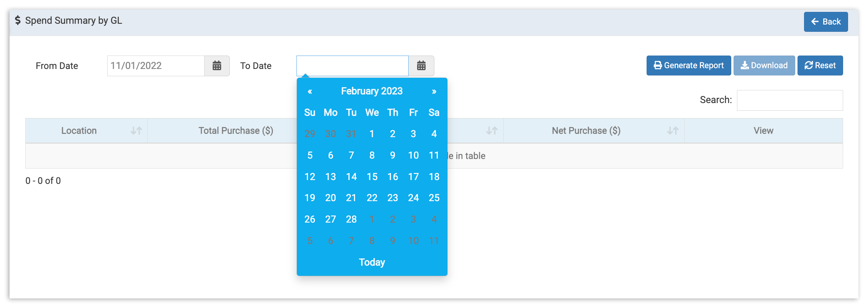Select Today in the calendar popup
868x308 pixels.
pos(372,262)
